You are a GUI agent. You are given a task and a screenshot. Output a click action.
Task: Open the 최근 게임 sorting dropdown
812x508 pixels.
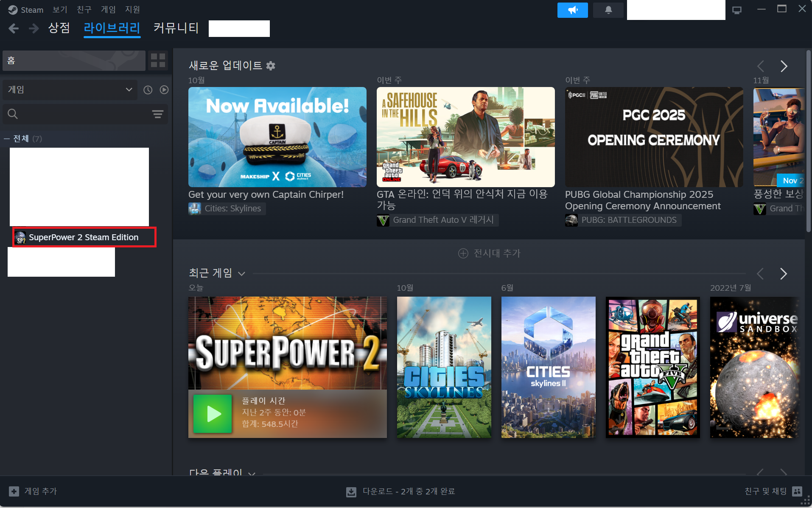click(242, 273)
